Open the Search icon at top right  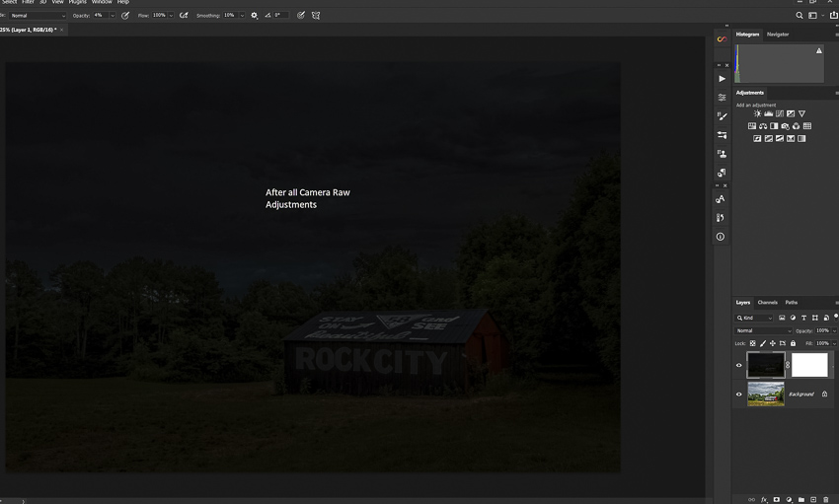click(800, 16)
